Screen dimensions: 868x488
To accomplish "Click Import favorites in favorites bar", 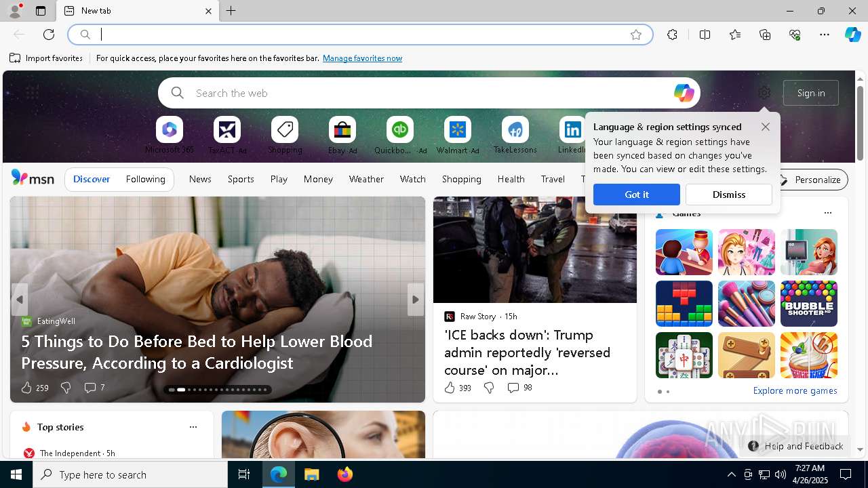I will 46,58.
